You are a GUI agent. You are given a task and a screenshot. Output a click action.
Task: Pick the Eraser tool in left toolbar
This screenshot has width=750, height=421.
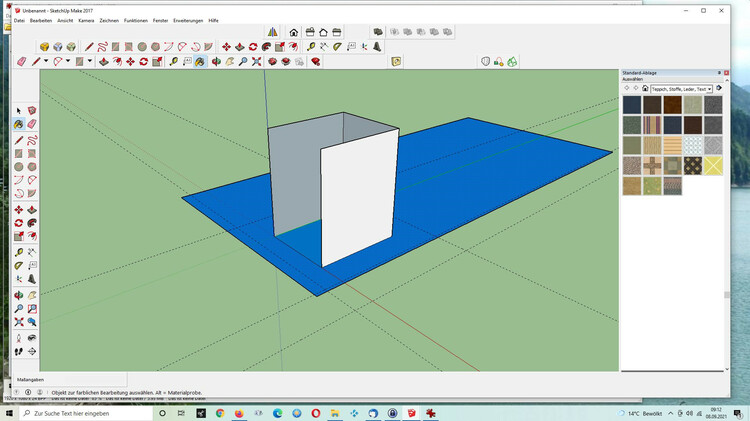(32, 125)
